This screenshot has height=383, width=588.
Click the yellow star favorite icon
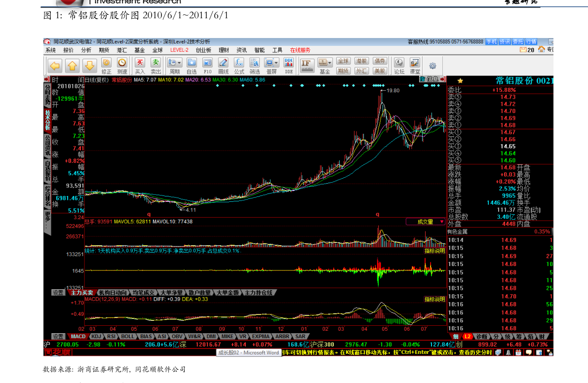pos(460,80)
